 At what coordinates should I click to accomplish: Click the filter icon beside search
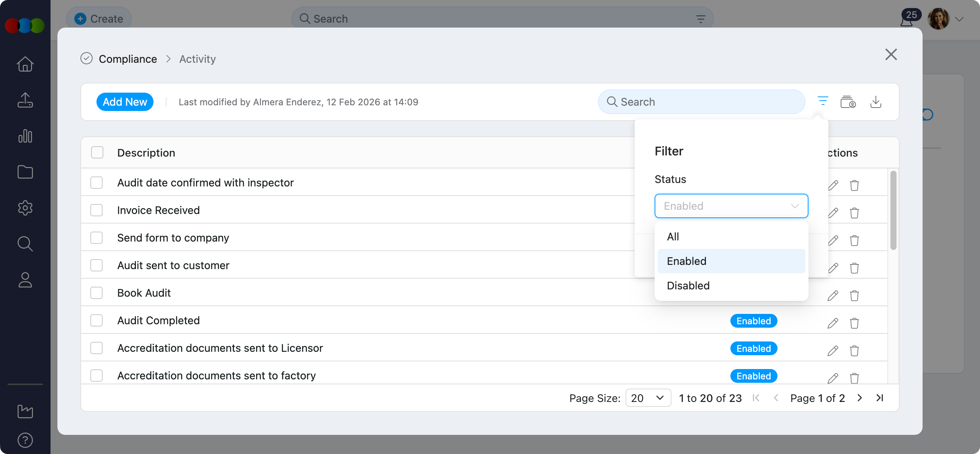pyautogui.click(x=823, y=101)
